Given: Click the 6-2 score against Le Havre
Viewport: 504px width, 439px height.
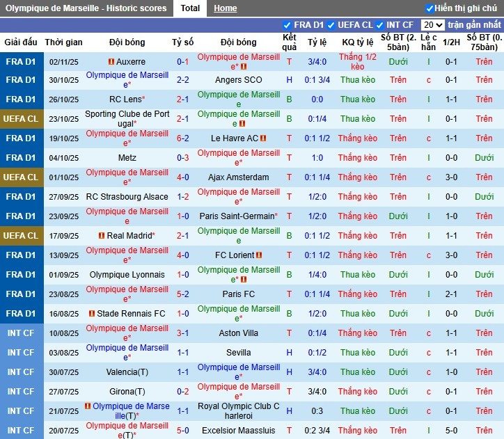Looking at the screenshot, I should click(x=183, y=138).
